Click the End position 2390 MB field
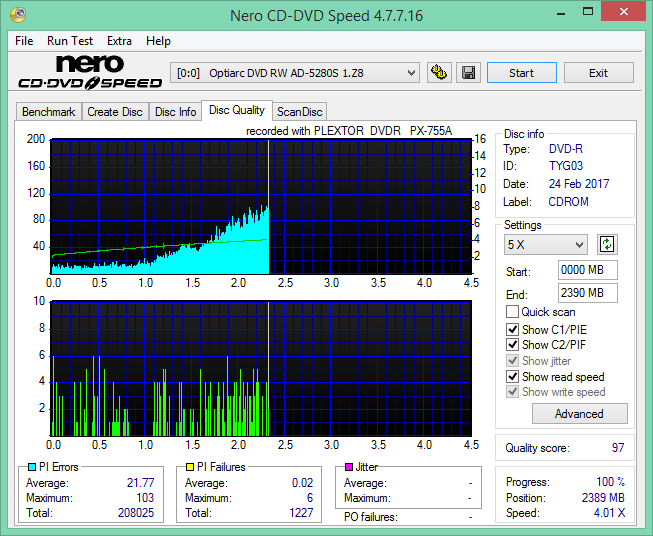The height and width of the screenshot is (536, 653). coord(588,293)
